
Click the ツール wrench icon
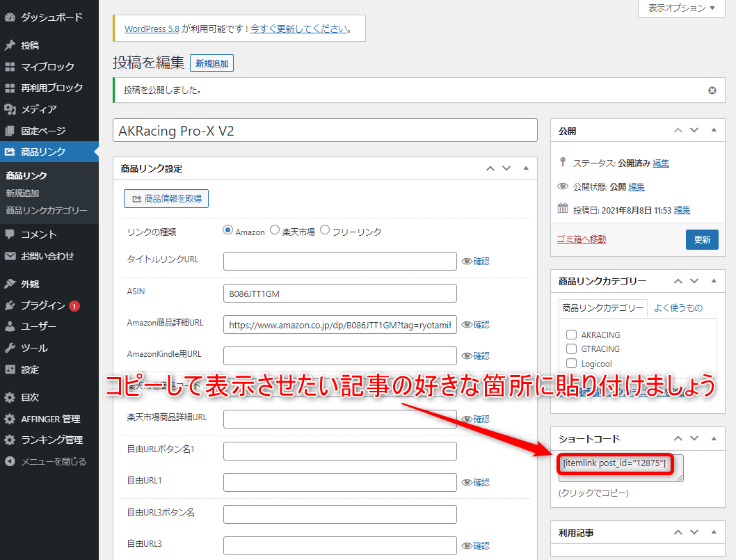tap(10, 348)
